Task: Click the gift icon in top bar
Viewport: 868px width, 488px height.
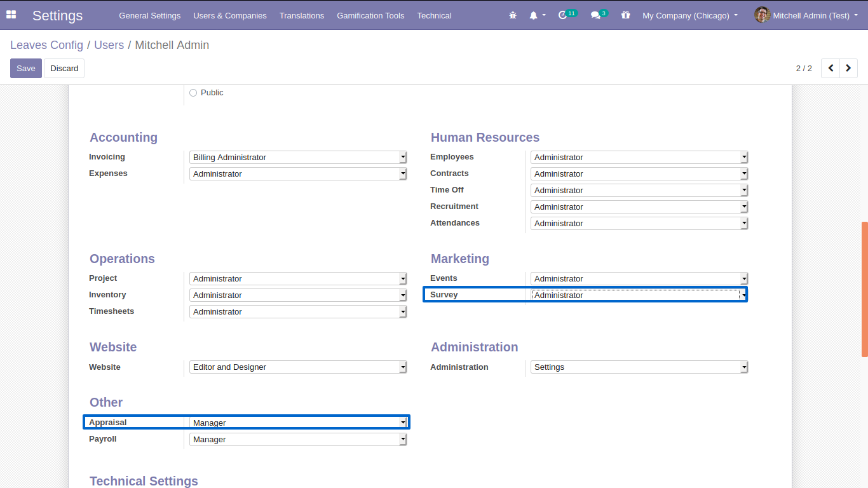Action: (626, 15)
